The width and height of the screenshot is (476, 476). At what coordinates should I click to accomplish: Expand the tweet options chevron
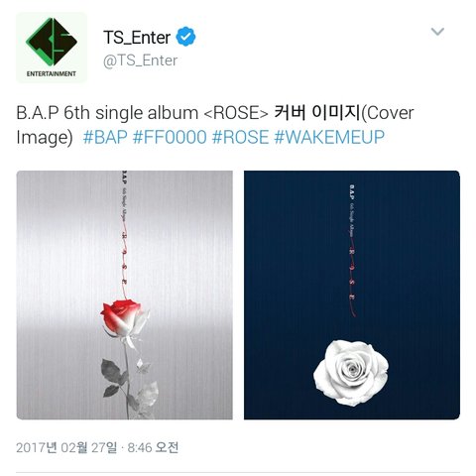click(437, 32)
